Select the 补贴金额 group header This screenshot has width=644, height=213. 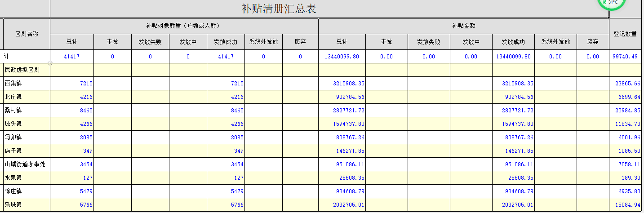463,26
